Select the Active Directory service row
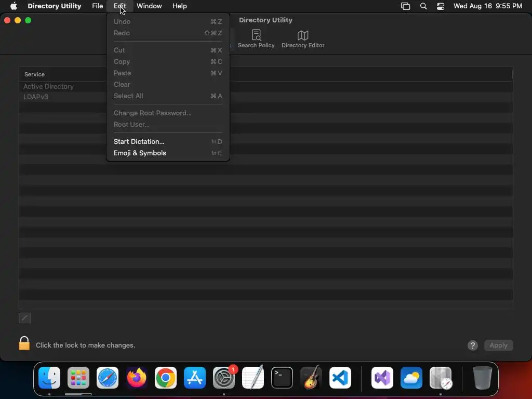The width and height of the screenshot is (532, 399). tap(265, 87)
